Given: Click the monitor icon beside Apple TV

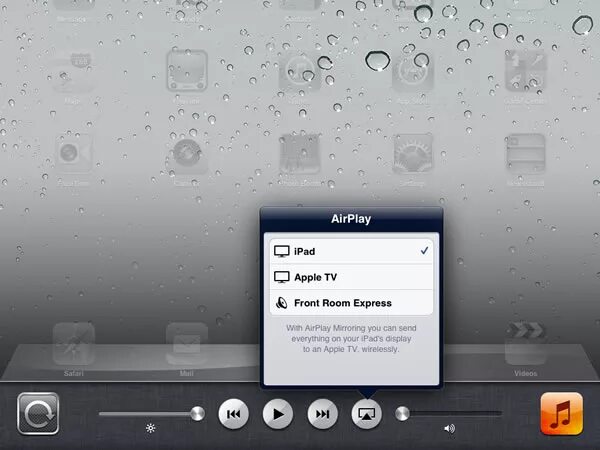Looking at the screenshot, I should pos(282,277).
